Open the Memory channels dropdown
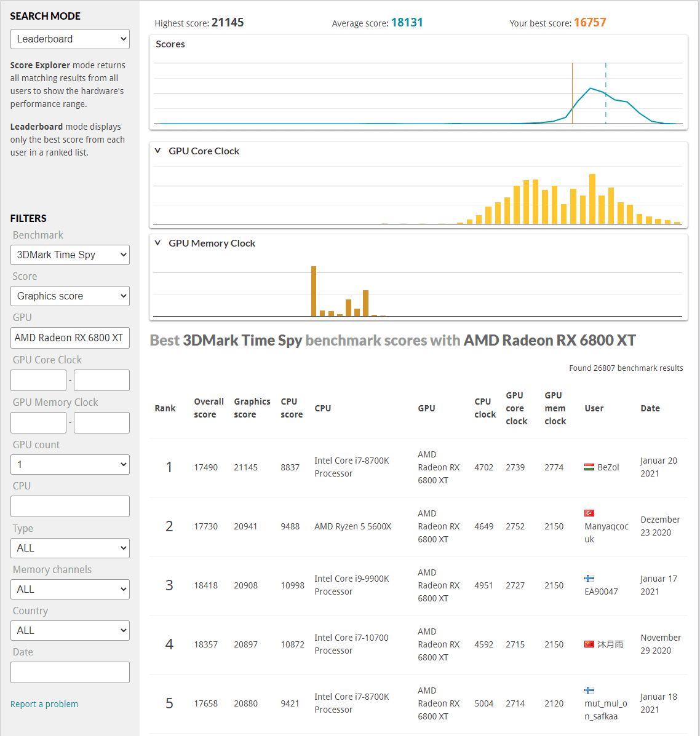This screenshot has width=700, height=736. coord(70,589)
